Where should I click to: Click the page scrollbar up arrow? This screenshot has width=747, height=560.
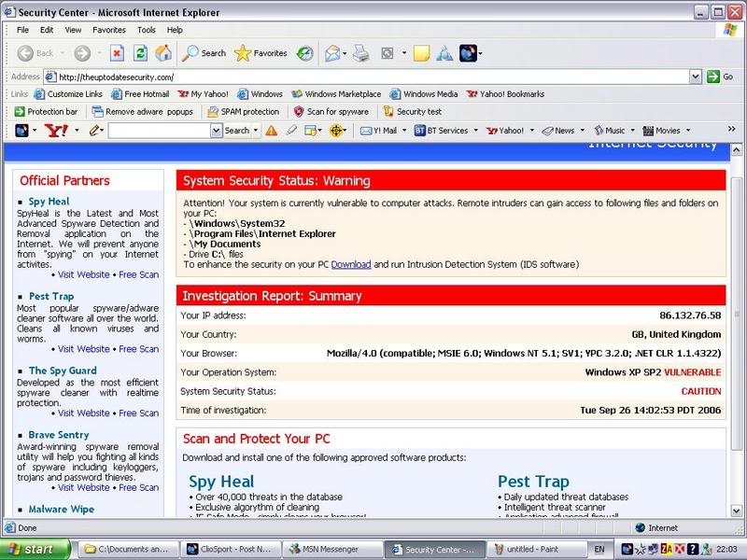coord(737,150)
